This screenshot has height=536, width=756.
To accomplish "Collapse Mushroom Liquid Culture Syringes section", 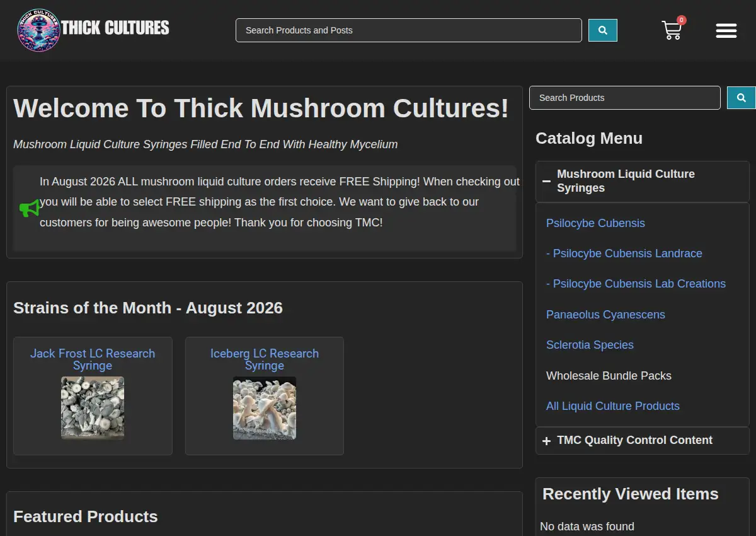I will (x=642, y=181).
